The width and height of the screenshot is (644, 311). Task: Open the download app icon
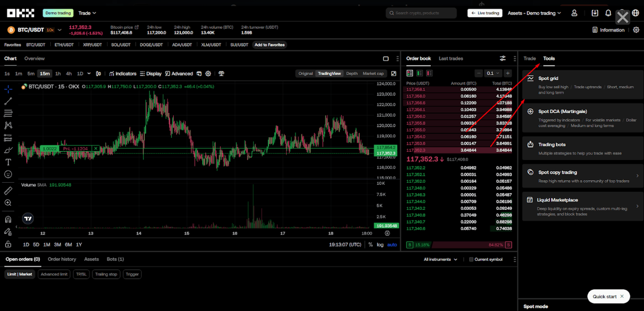[595, 13]
